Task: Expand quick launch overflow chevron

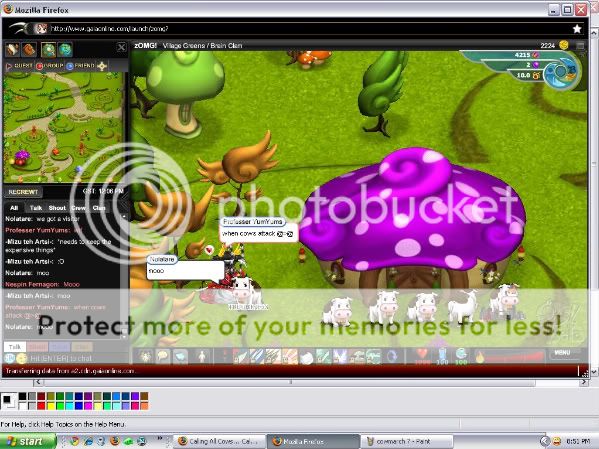Action: [160, 438]
